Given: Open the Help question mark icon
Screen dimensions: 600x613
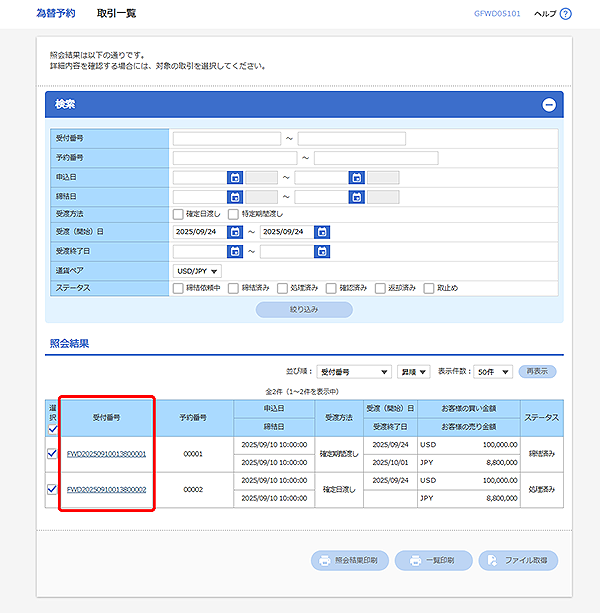Looking at the screenshot, I should coord(565,14).
